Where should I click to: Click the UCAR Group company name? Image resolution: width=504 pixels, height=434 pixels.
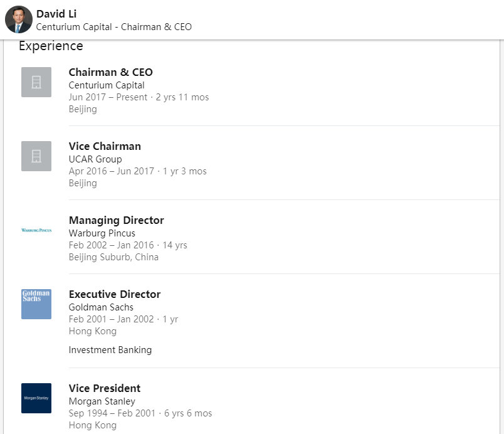coord(95,159)
